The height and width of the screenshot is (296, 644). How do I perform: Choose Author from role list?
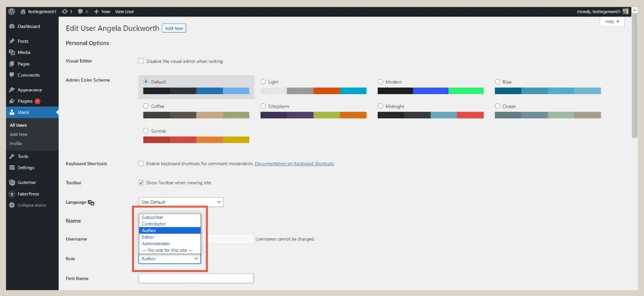pyautogui.click(x=170, y=230)
